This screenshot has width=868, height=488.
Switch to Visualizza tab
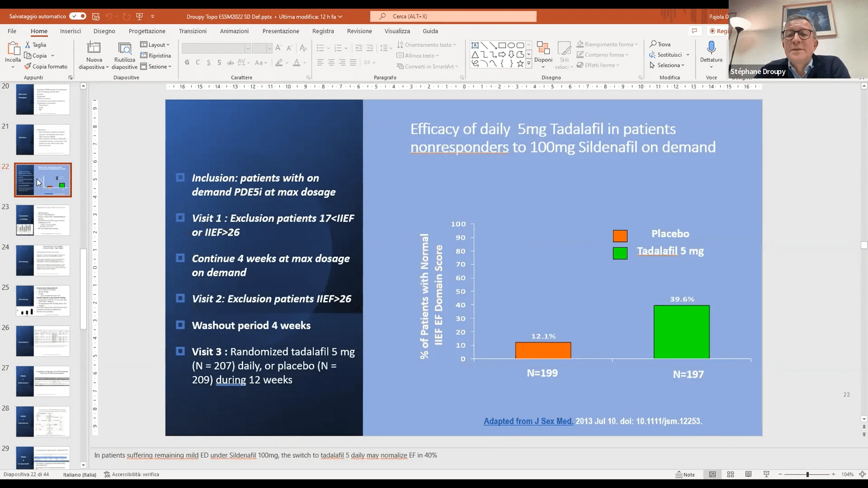397,31
